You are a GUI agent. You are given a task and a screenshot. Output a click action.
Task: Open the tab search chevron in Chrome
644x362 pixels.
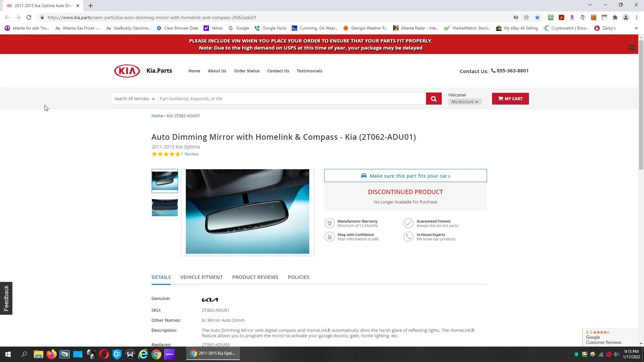(x=590, y=5)
